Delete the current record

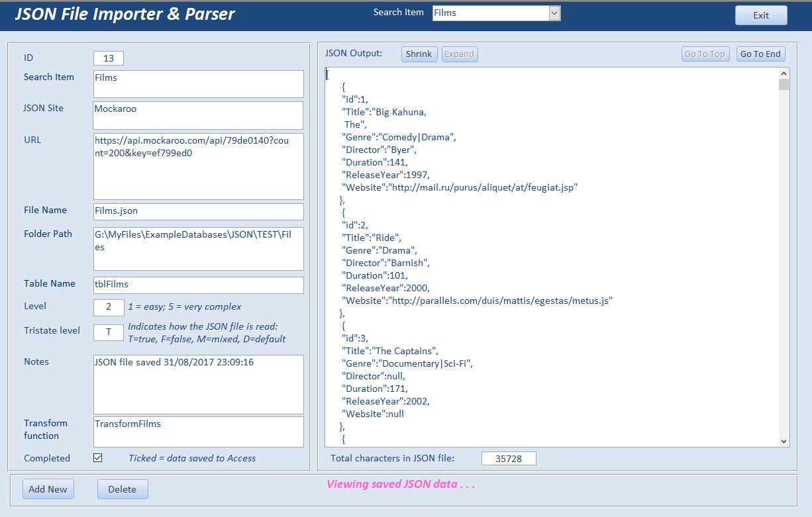[x=123, y=489]
